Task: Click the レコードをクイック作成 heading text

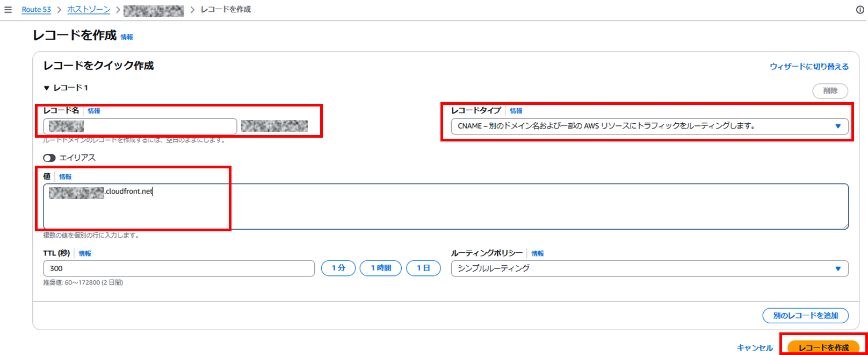Action: (99, 66)
